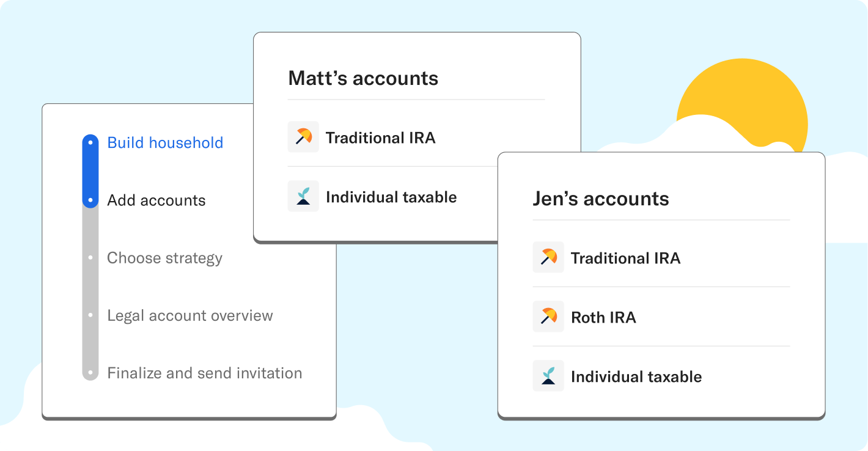Click the Build household link
The width and height of the screenshot is (868, 451).
point(164,142)
